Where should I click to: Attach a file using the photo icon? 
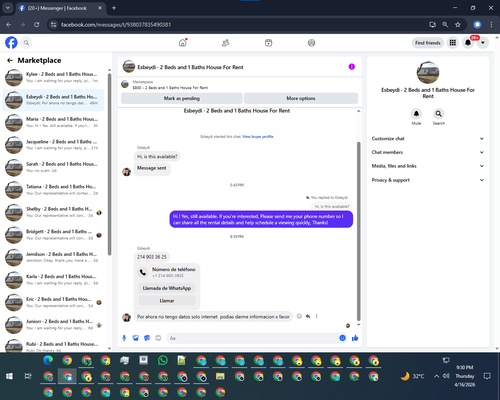click(135, 338)
